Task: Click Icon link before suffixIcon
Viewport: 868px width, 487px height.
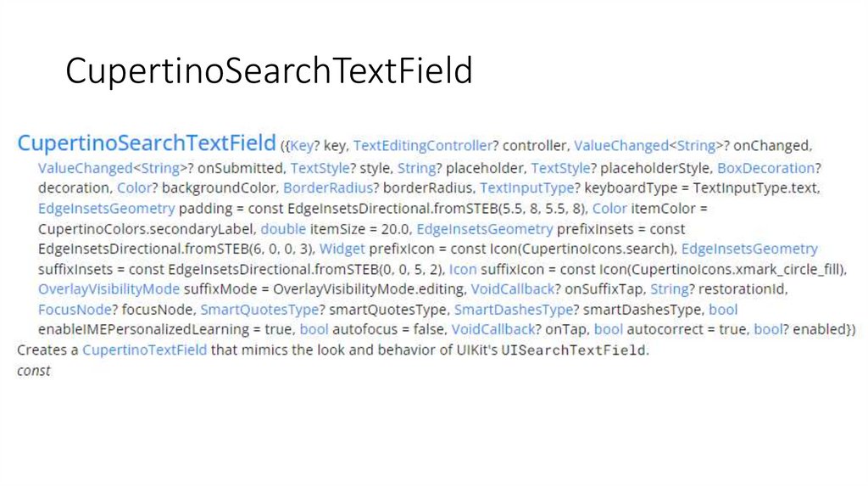Action: tap(463, 270)
